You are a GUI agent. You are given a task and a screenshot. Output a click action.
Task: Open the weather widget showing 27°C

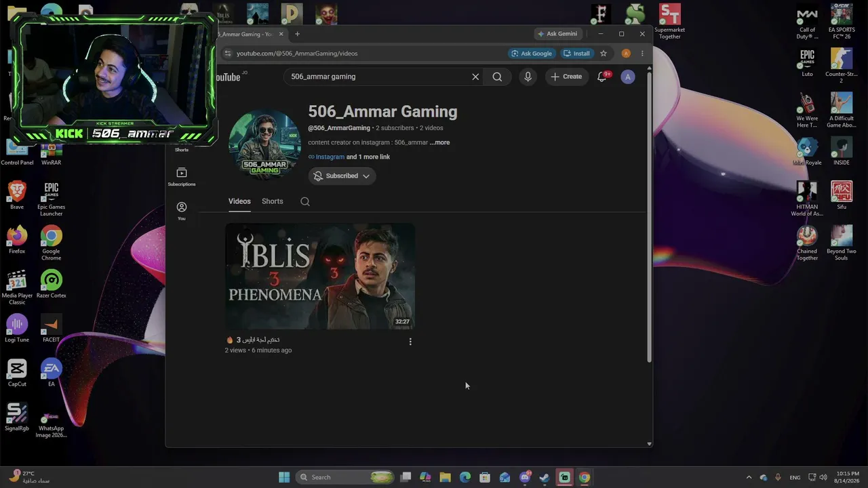pos(31,477)
